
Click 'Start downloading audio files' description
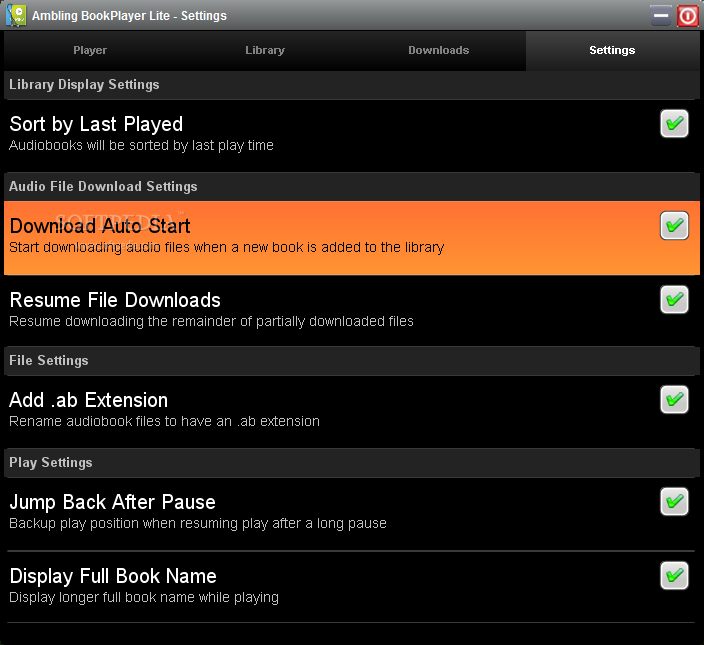point(227,247)
